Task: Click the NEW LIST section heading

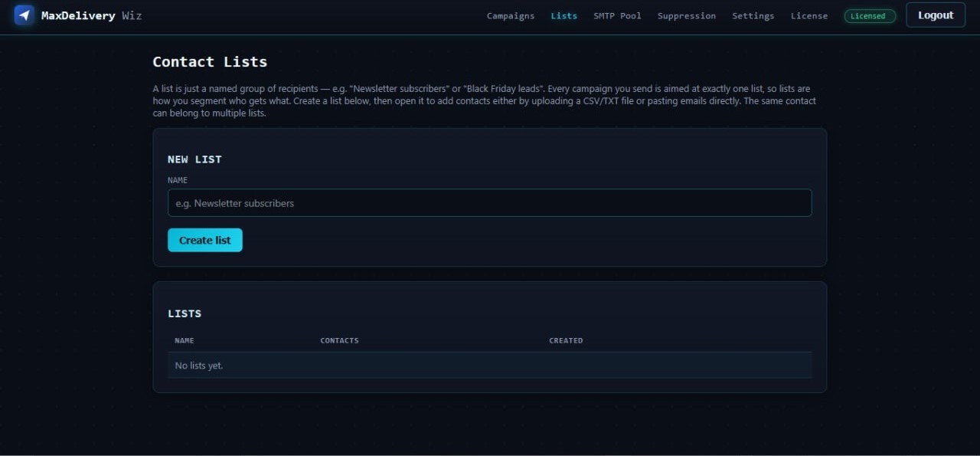Action: point(194,159)
